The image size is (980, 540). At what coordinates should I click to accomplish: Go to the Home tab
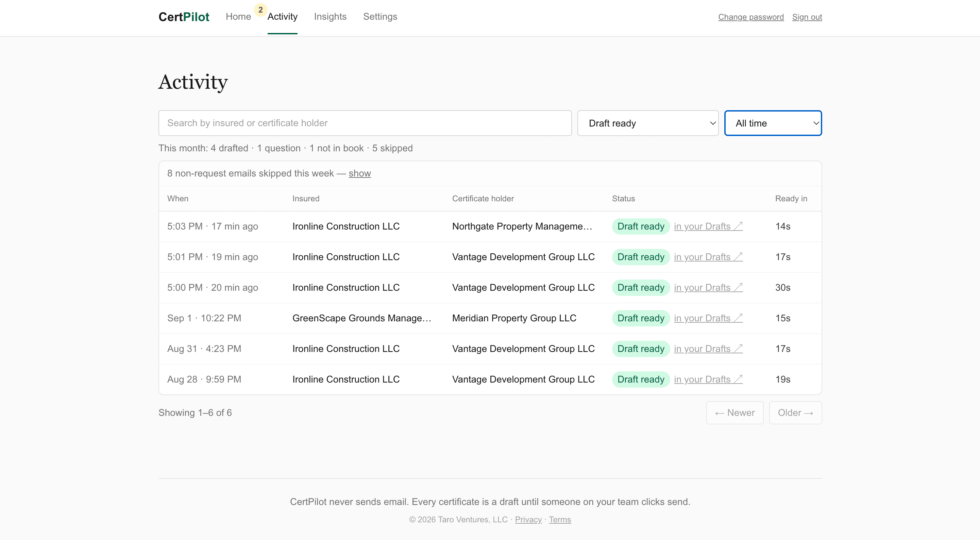click(x=238, y=17)
